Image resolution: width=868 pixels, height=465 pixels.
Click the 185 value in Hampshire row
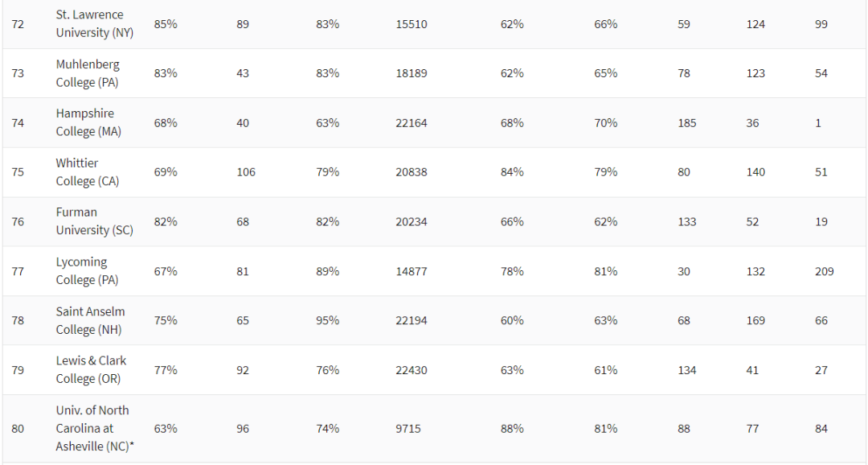(687, 123)
